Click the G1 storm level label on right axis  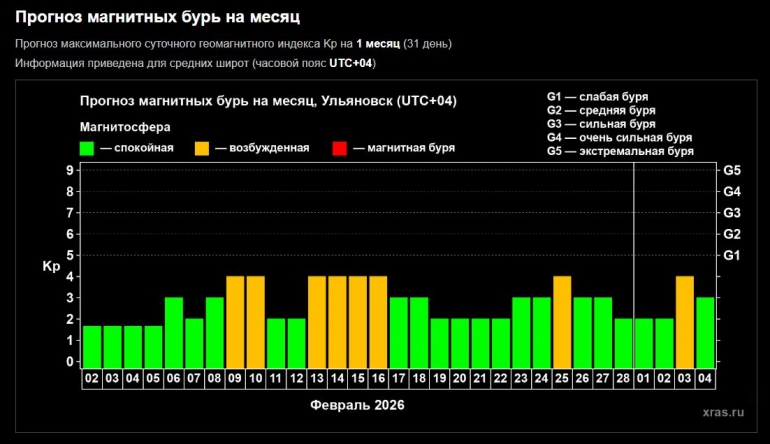730,255
